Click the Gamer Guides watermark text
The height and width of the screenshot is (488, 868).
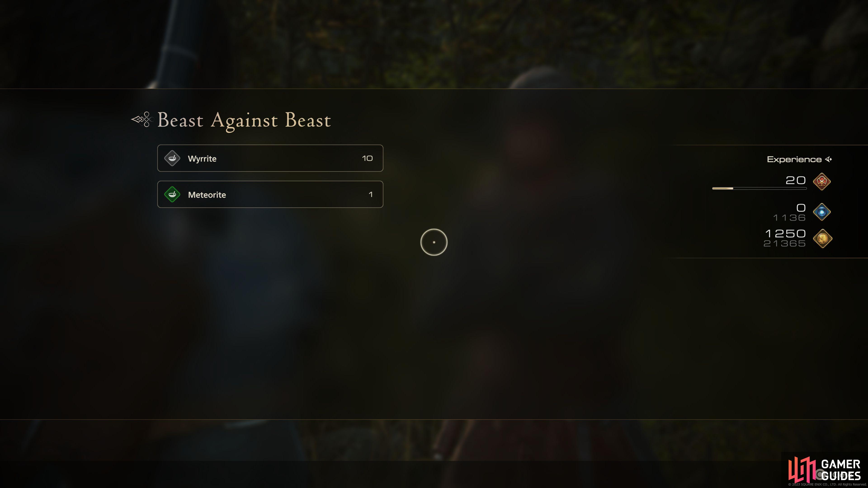tap(841, 470)
